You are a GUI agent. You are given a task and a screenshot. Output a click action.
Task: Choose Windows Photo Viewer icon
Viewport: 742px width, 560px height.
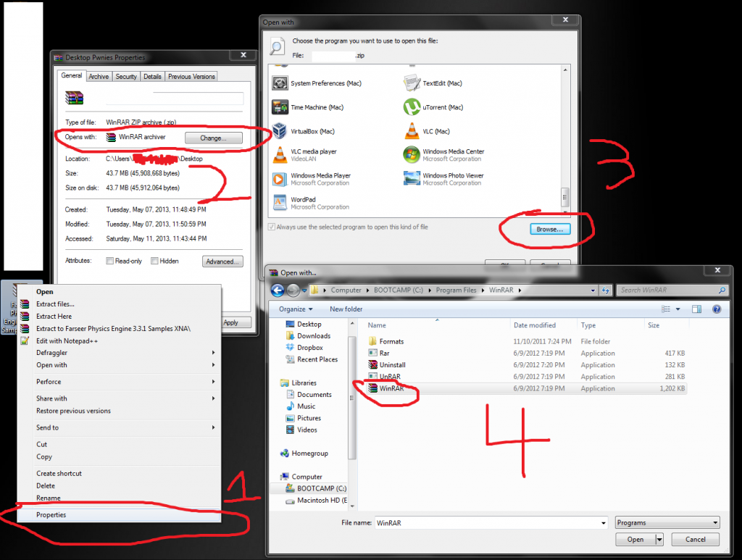412,179
